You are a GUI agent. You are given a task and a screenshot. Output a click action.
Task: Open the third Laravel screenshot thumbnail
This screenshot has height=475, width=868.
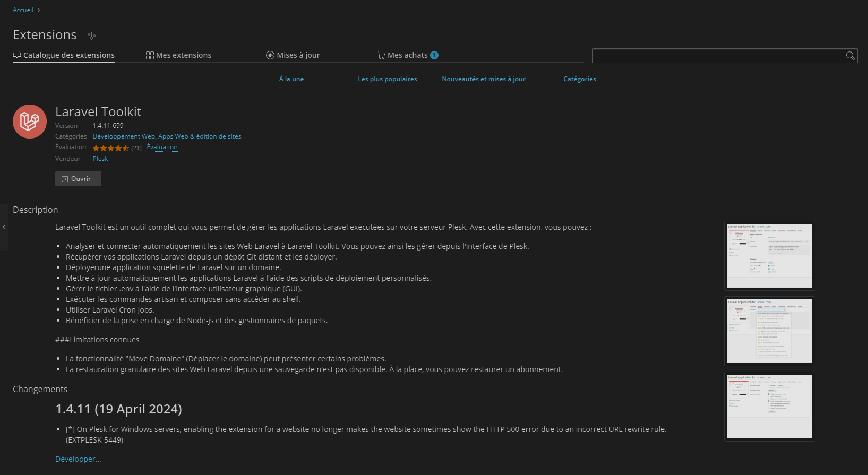pyautogui.click(x=770, y=407)
